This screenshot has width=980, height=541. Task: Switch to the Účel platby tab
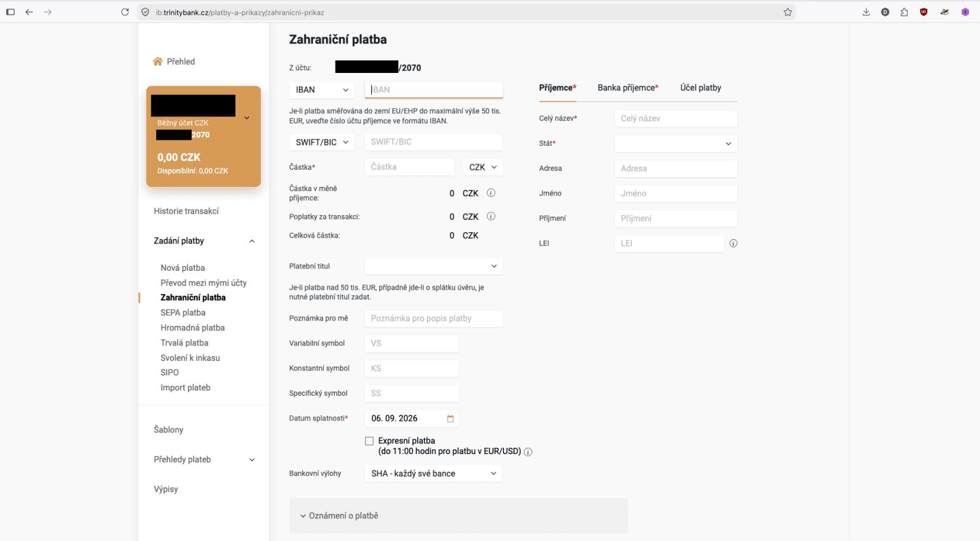(701, 88)
